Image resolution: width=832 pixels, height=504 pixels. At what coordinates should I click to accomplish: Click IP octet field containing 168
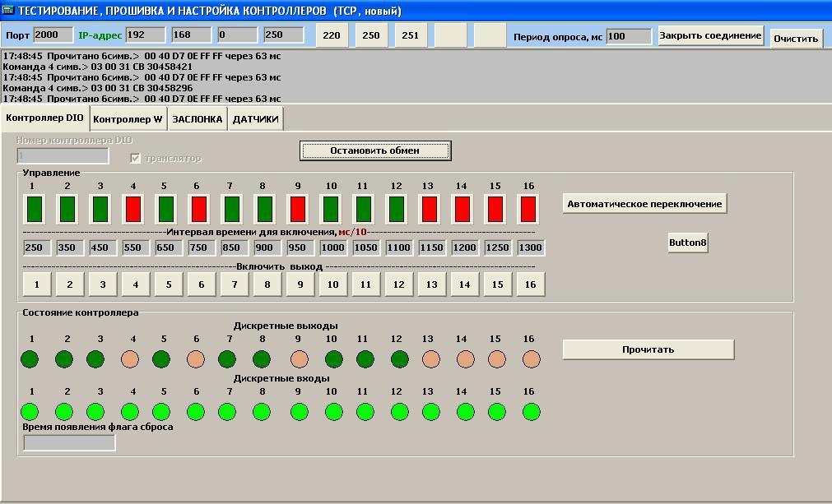(x=192, y=35)
